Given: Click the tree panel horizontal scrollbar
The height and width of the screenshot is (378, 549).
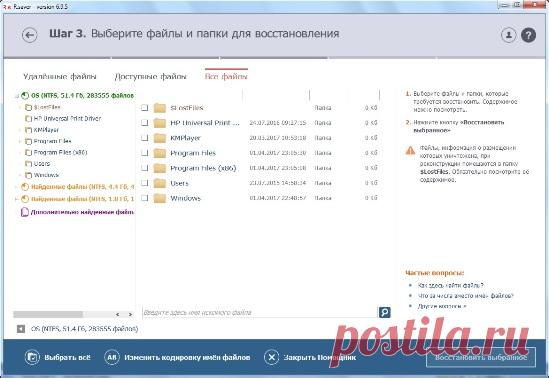Looking at the screenshot, I should click(74, 314).
